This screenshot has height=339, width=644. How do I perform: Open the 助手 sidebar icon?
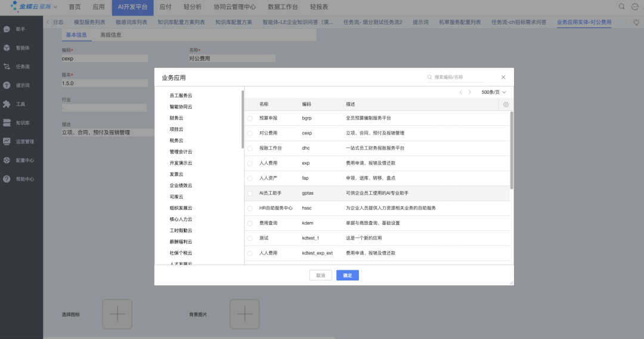pyautogui.click(x=7, y=29)
